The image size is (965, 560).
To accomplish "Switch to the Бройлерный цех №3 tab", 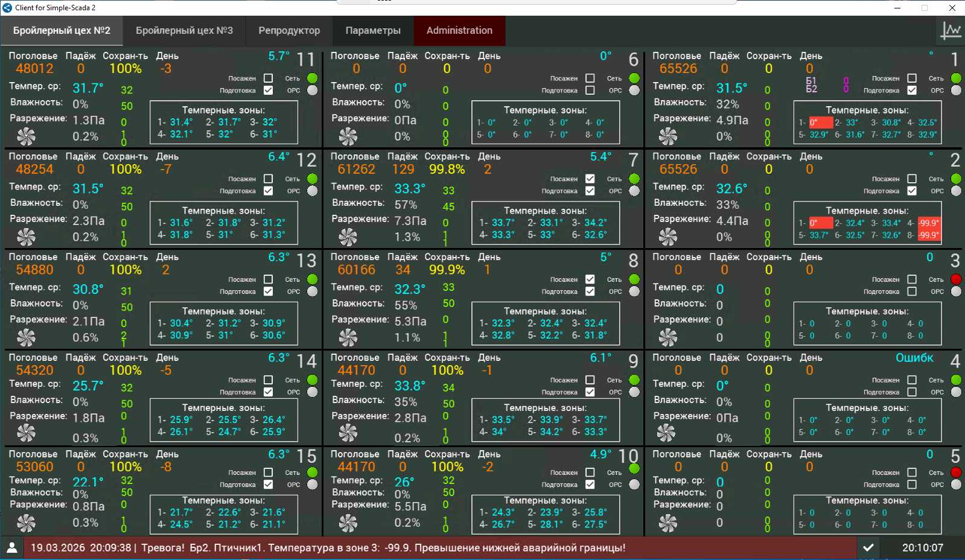I will 184,30.
